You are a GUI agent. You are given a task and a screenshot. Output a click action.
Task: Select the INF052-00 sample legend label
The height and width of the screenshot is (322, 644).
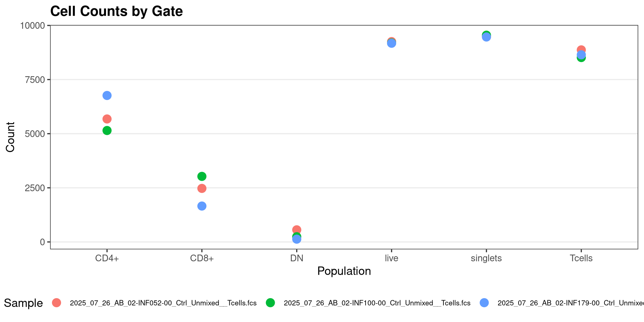[163, 303]
